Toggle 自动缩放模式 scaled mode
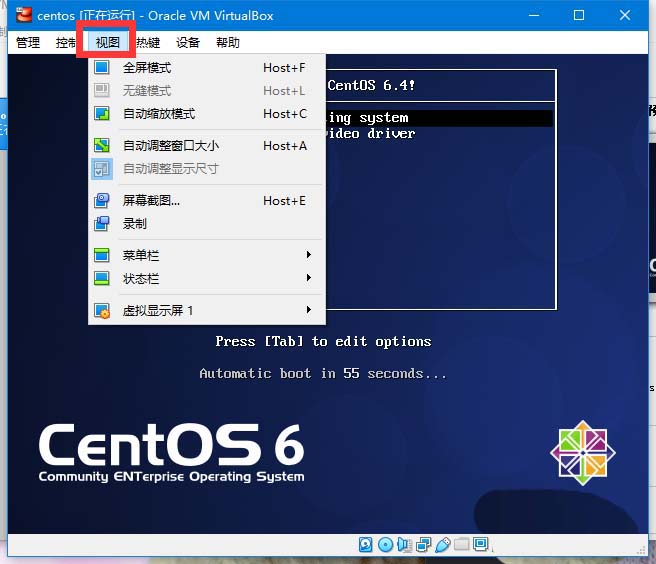 click(x=207, y=113)
